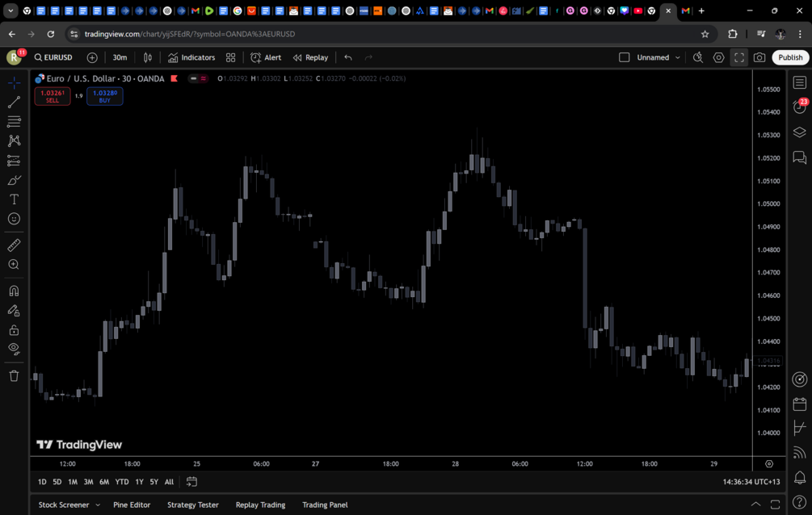Open the candle chart type selector

point(148,57)
